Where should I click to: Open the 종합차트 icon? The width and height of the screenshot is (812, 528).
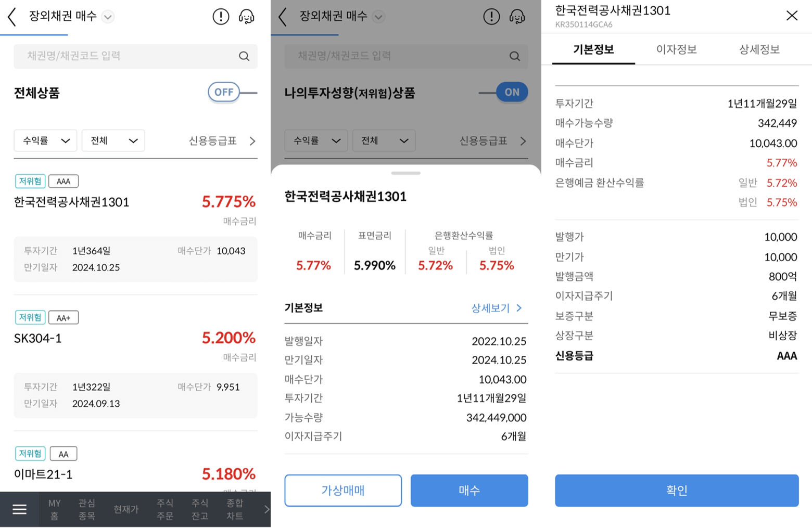(x=234, y=509)
